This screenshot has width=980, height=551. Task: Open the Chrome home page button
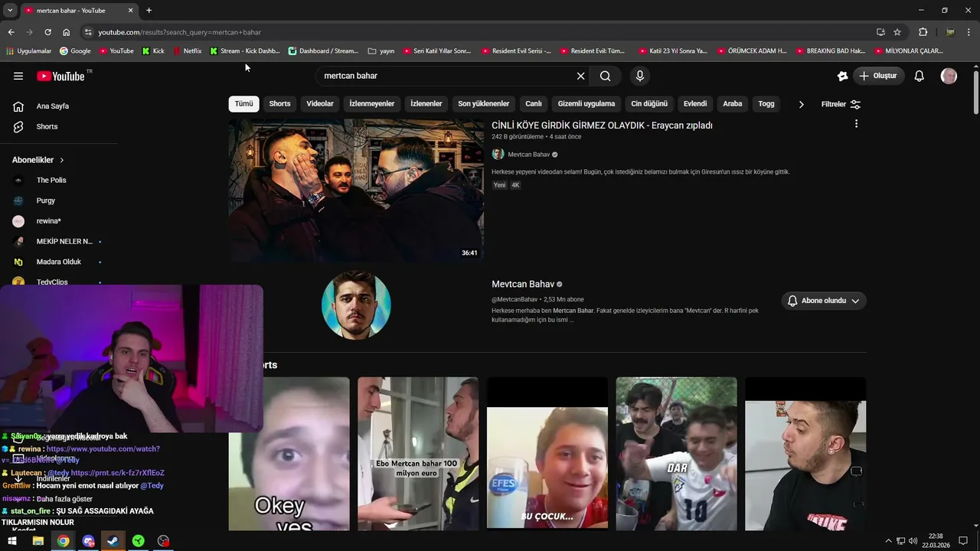click(66, 32)
